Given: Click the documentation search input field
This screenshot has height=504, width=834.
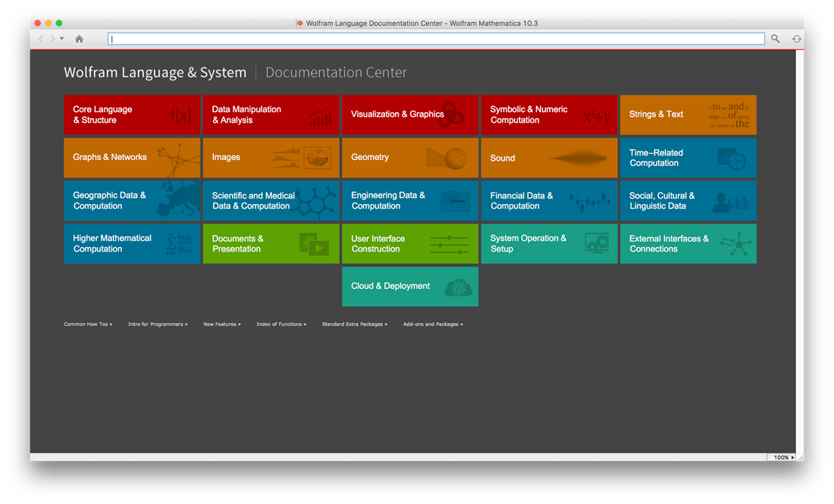Looking at the screenshot, I should pos(436,39).
